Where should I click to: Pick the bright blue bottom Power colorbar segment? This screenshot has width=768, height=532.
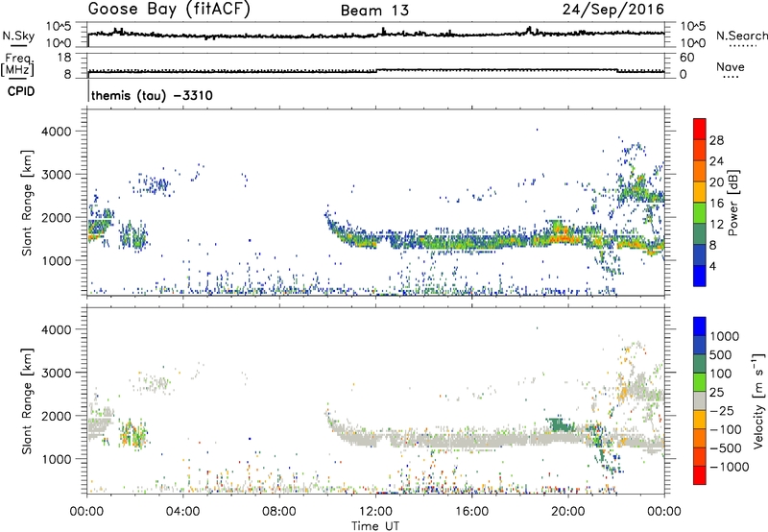700,276
